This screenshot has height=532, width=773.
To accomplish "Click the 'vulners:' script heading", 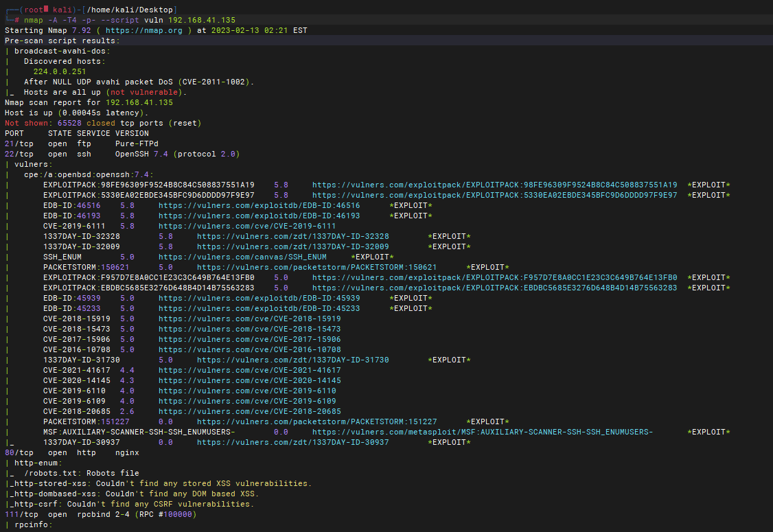I will (34, 165).
